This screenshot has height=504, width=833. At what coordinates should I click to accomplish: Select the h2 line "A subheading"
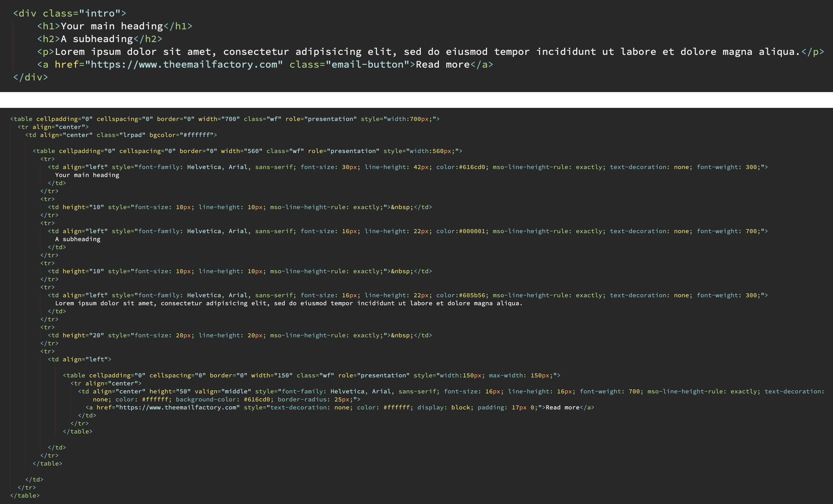[x=100, y=39]
